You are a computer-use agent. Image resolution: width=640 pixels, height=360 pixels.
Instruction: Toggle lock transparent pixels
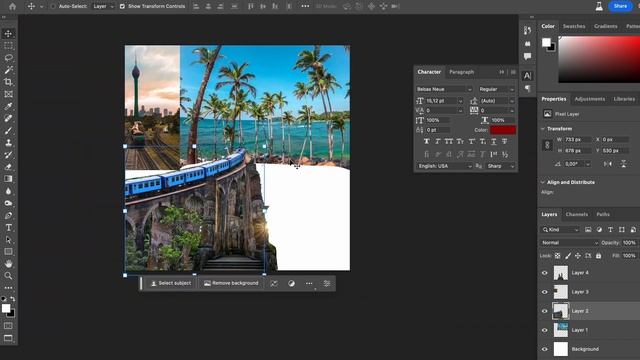(558, 256)
